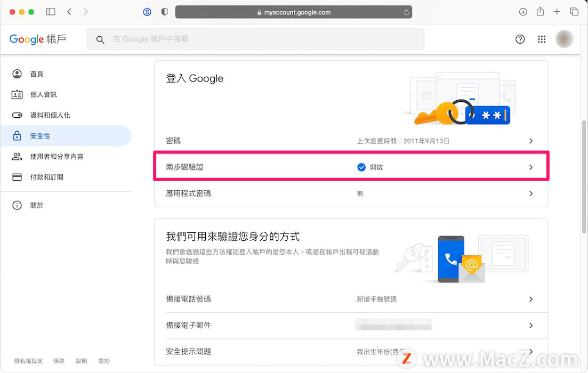Open 備援電話號碼 setting row
This screenshot has height=373, width=588.
[351, 299]
